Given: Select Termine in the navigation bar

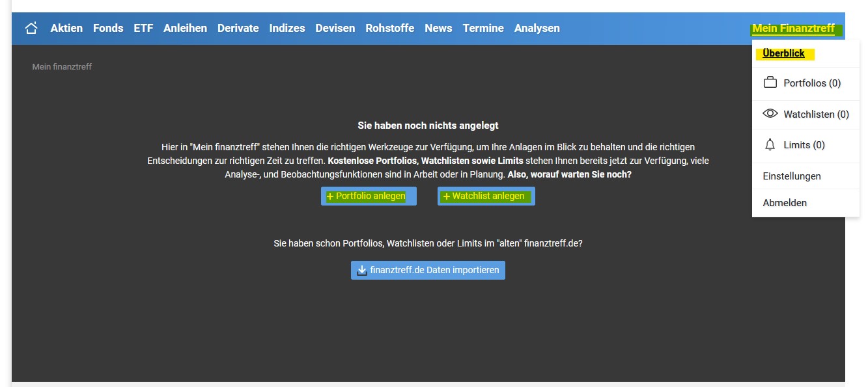Looking at the screenshot, I should click(483, 28).
